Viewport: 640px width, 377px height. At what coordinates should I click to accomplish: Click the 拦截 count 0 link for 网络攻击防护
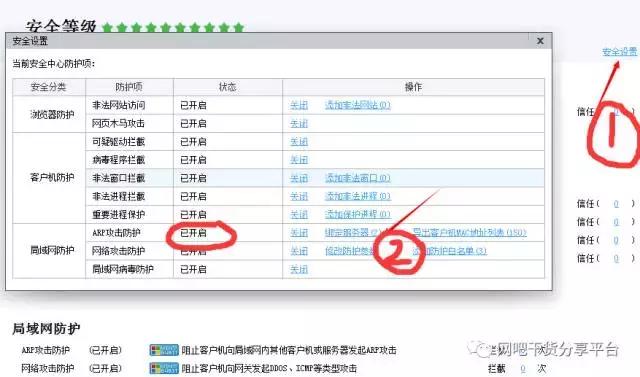click(x=523, y=369)
